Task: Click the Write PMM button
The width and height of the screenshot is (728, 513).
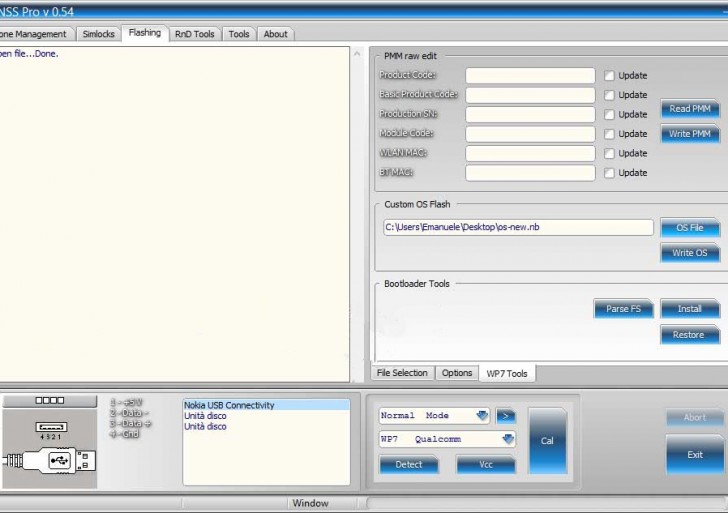Action: click(689, 134)
